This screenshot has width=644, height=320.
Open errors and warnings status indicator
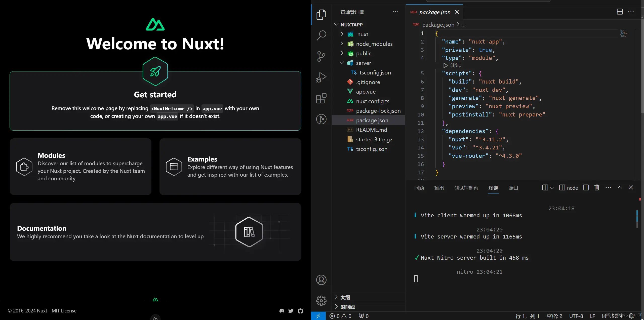[x=340, y=316]
